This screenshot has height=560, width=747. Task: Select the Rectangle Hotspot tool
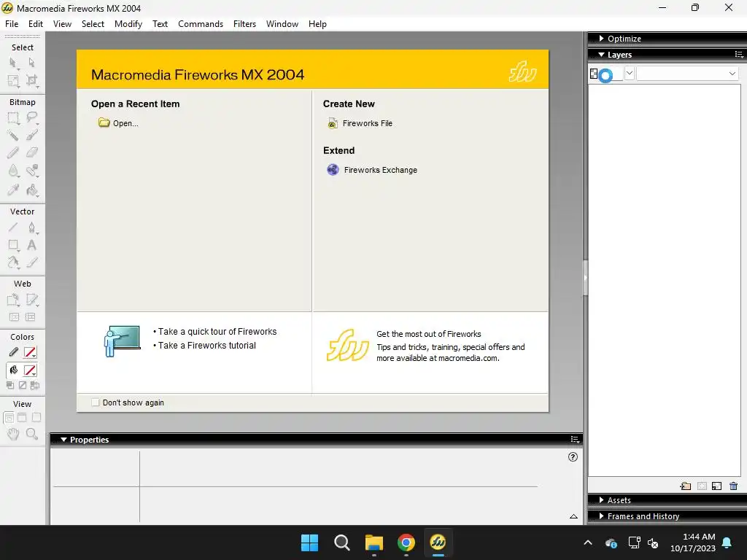(x=13, y=300)
